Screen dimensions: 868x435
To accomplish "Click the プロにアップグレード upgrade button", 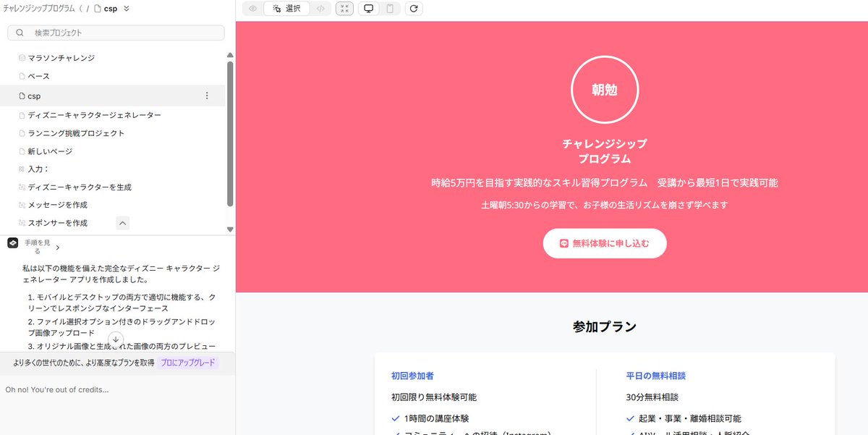I will (x=187, y=363).
